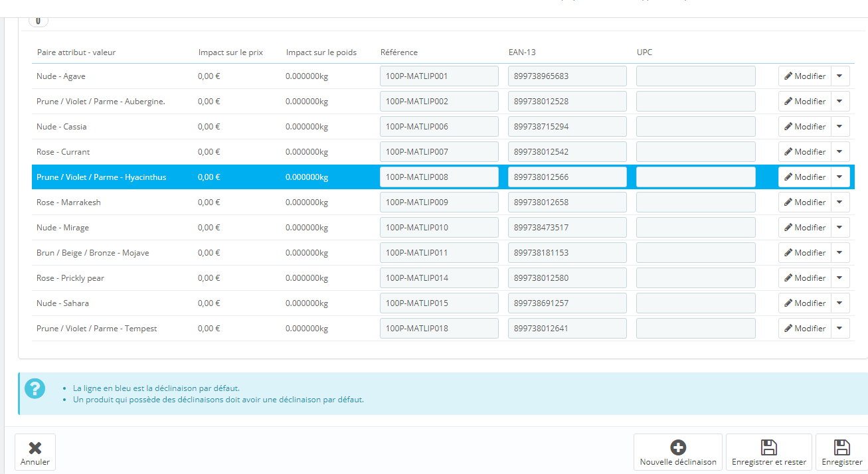This screenshot has height=474, width=868.
Task: Click EAN-13 field 899738965683
Action: [567, 76]
